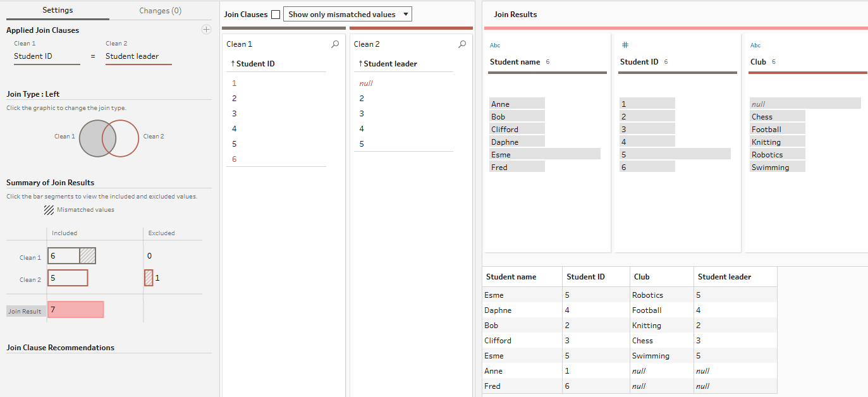Image resolution: width=868 pixels, height=397 pixels.
Task: Toggle the Join Clauses mismatched checkbox
Action: point(276,15)
